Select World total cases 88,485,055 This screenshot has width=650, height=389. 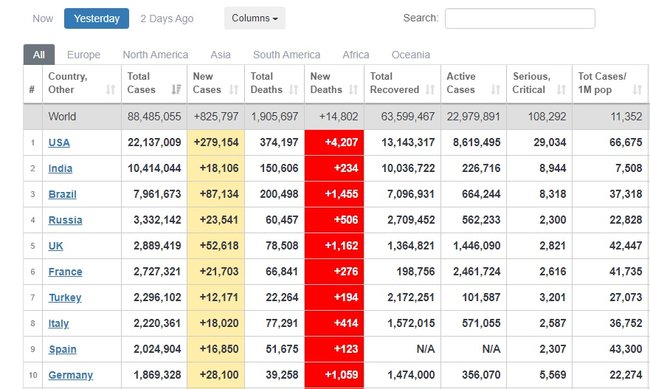[x=154, y=117]
